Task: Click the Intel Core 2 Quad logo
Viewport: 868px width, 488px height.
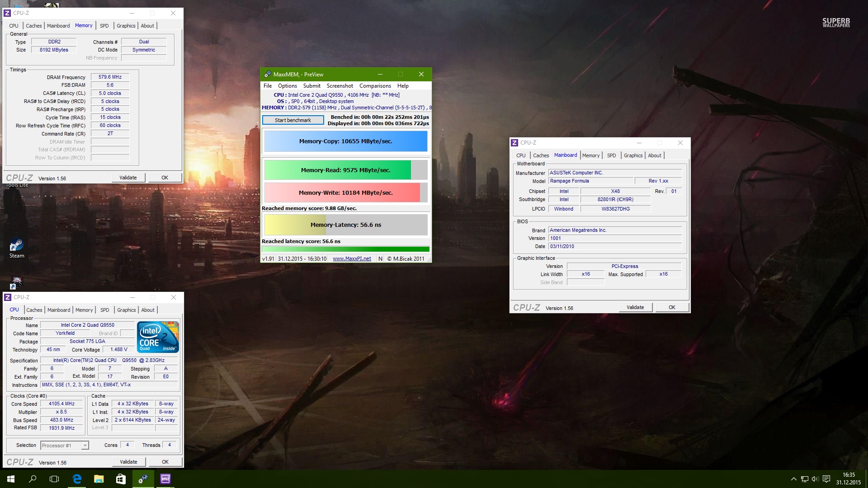Action: point(158,337)
